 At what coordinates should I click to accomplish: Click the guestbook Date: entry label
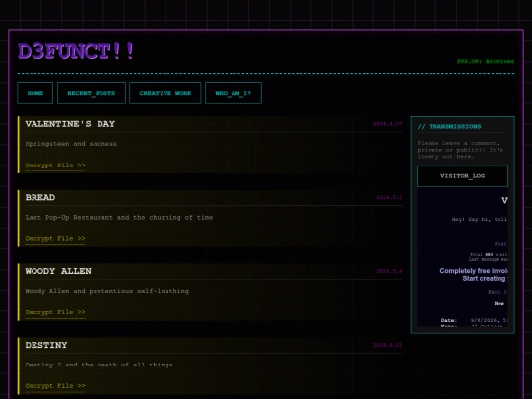click(449, 320)
